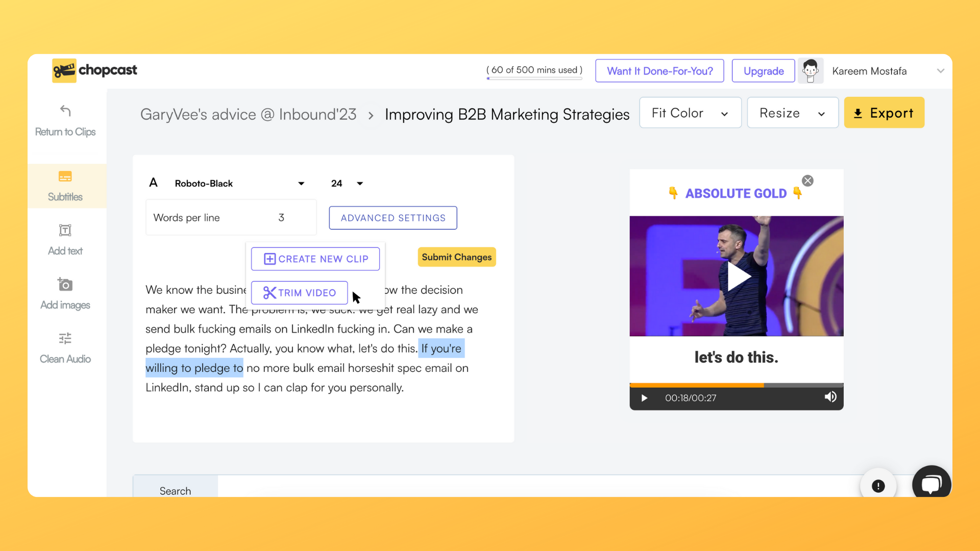Dismiss the Absolute Gold notification
Image resolution: width=980 pixels, height=551 pixels.
click(x=807, y=180)
